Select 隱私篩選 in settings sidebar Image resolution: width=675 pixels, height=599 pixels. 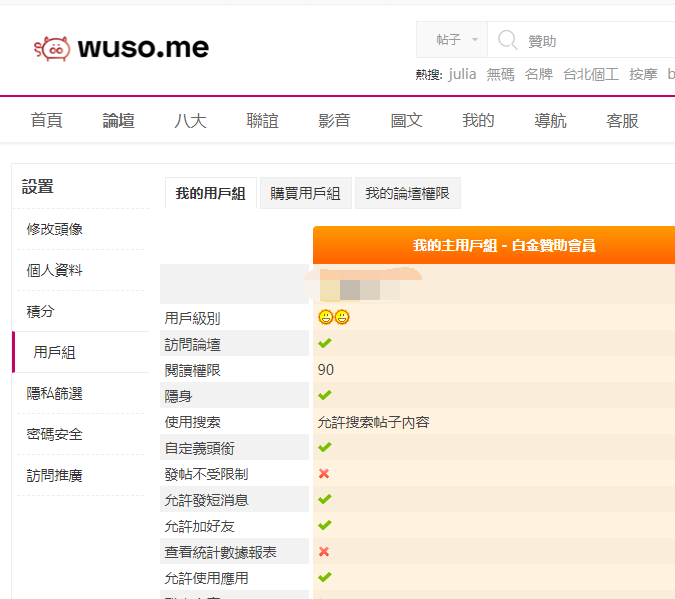tap(54, 393)
